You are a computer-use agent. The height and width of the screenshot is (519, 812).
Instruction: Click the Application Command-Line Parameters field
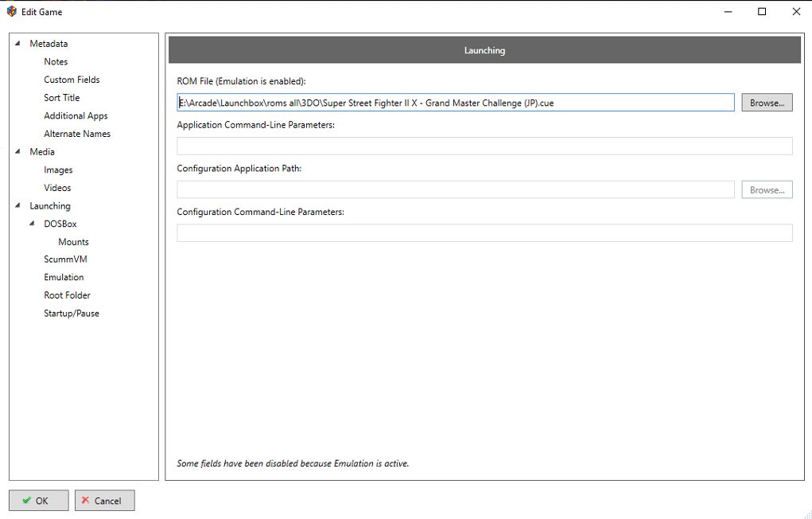tap(484, 146)
